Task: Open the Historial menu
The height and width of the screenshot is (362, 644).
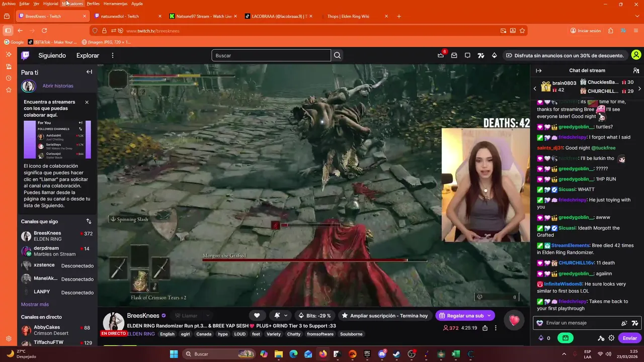Action: [x=50, y=4]
